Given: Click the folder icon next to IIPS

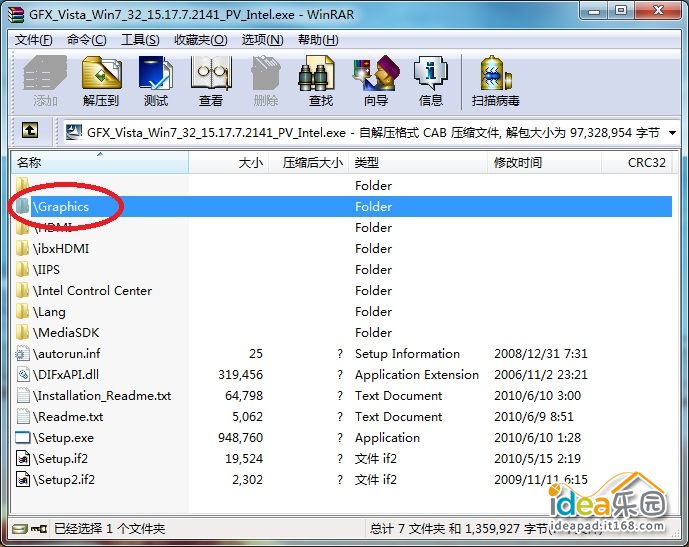Looking at the screenshot, I should click(22, 269).
